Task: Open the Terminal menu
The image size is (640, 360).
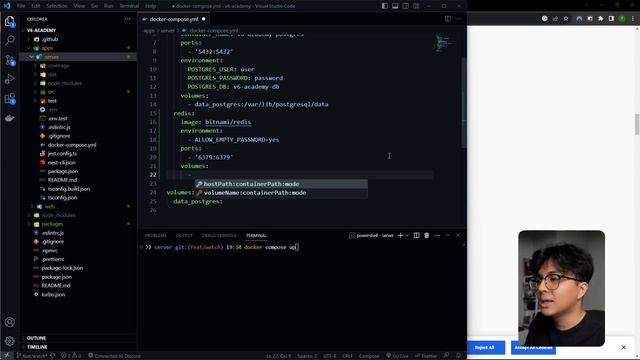Action: coord(129,6)
